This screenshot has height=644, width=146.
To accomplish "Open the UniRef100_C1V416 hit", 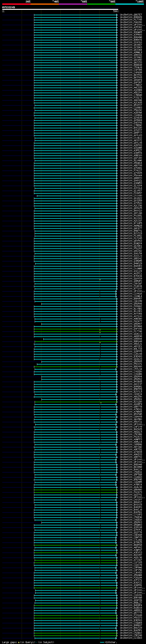I will tap(131, 294).
